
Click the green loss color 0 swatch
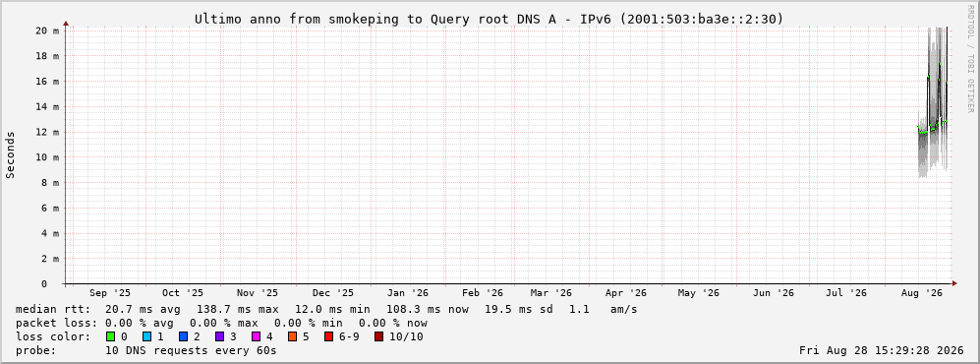pos(111,337)
